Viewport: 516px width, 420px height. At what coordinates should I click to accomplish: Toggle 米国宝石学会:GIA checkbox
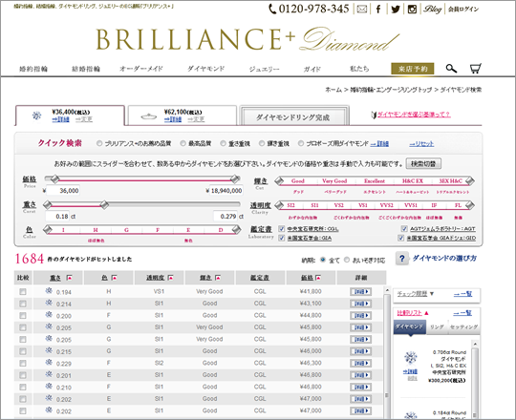282,238
